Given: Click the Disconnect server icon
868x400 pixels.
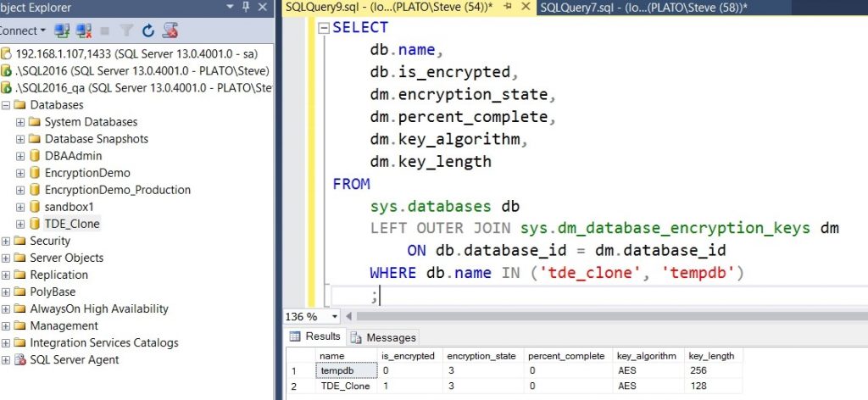Looking at the screenshot, I should pyautogui.click(x=84, y=31).
